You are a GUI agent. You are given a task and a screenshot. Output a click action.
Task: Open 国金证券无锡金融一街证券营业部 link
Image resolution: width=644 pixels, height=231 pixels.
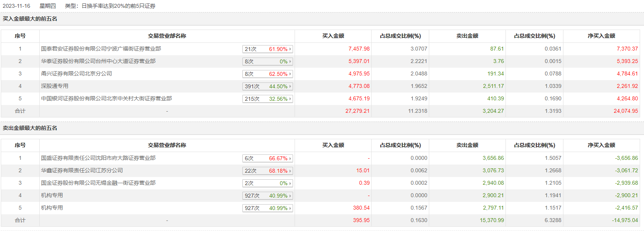[x=98, y=183]
